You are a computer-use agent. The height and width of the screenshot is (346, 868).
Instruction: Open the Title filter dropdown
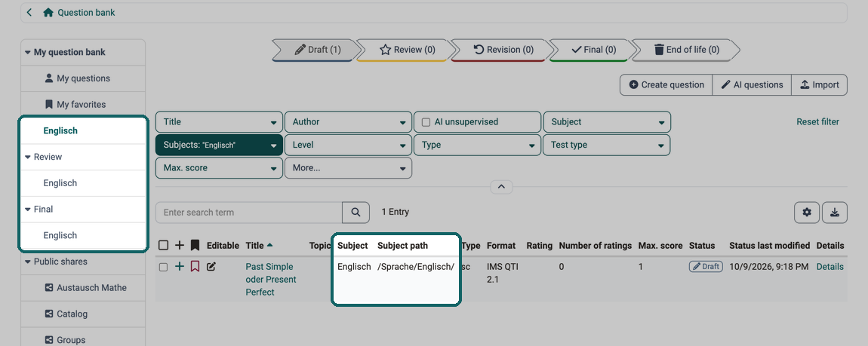219,122
